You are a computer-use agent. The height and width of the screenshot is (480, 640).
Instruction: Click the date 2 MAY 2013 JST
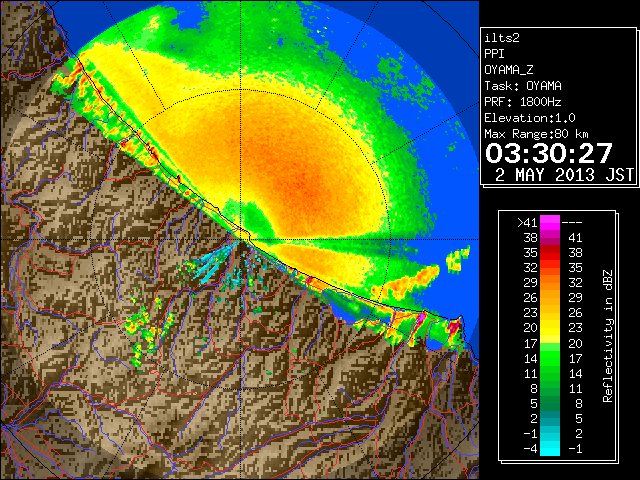(564, 175)
